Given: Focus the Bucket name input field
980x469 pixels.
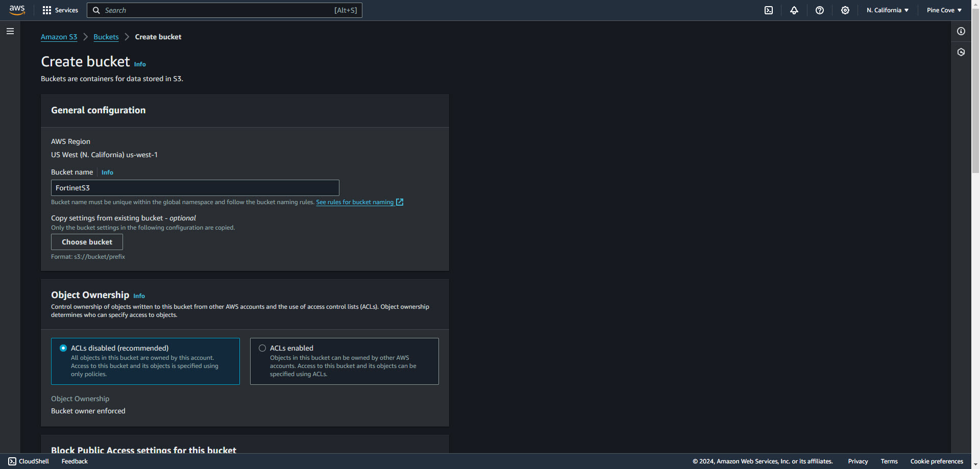Looking at the screenshot, I should pyautogui.click(x=195, y=188).
